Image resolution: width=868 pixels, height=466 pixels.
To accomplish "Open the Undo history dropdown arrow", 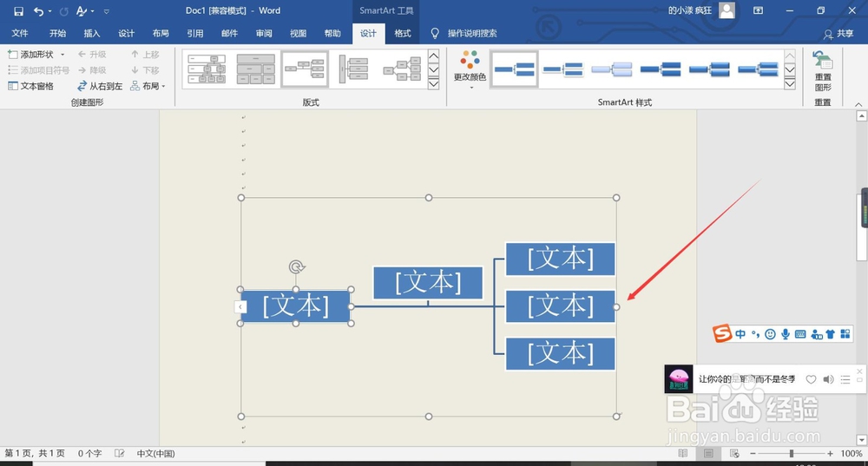I will click(x=49, y=11).
